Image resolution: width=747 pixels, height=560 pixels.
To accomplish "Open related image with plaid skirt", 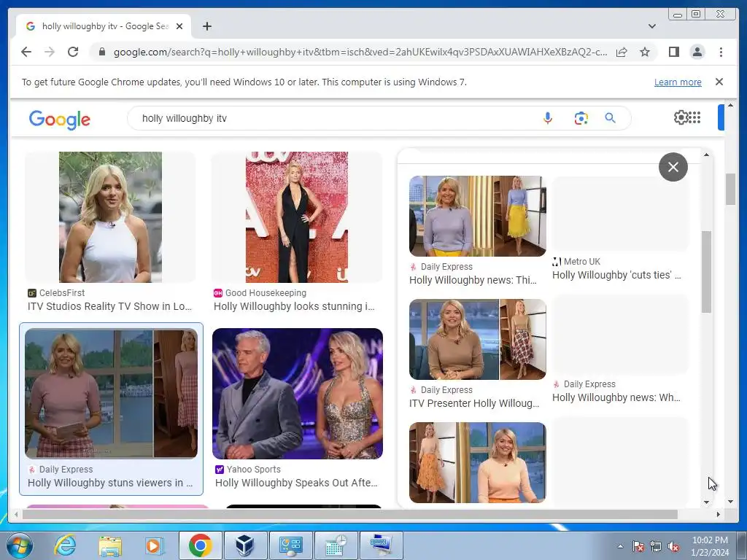I will pyautogui.click(x=477, y=339).
